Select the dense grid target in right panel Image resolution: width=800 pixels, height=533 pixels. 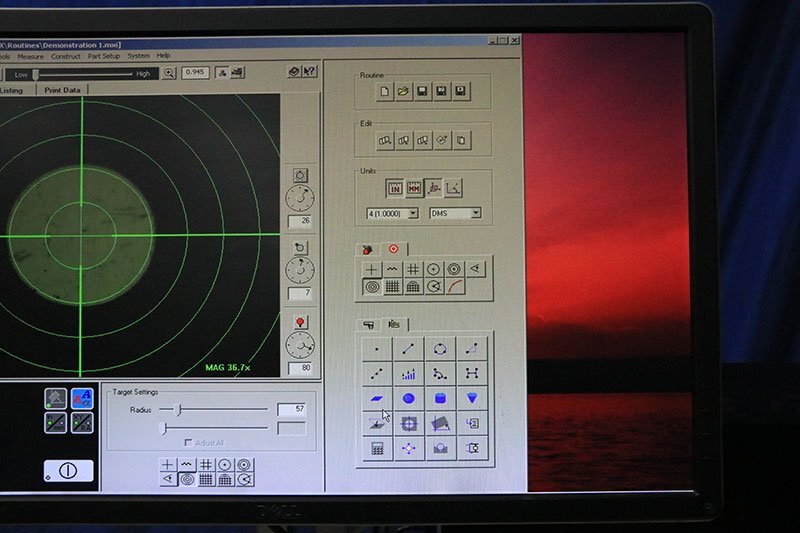[x=392, y=287]
